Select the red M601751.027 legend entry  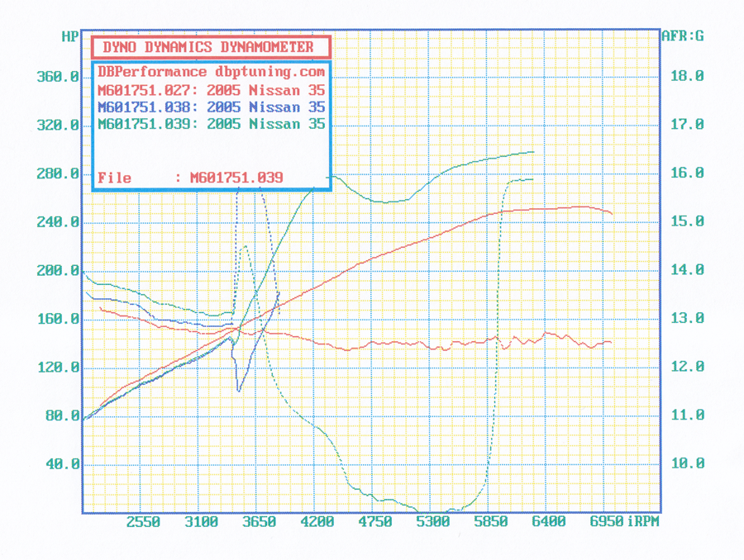211,90
